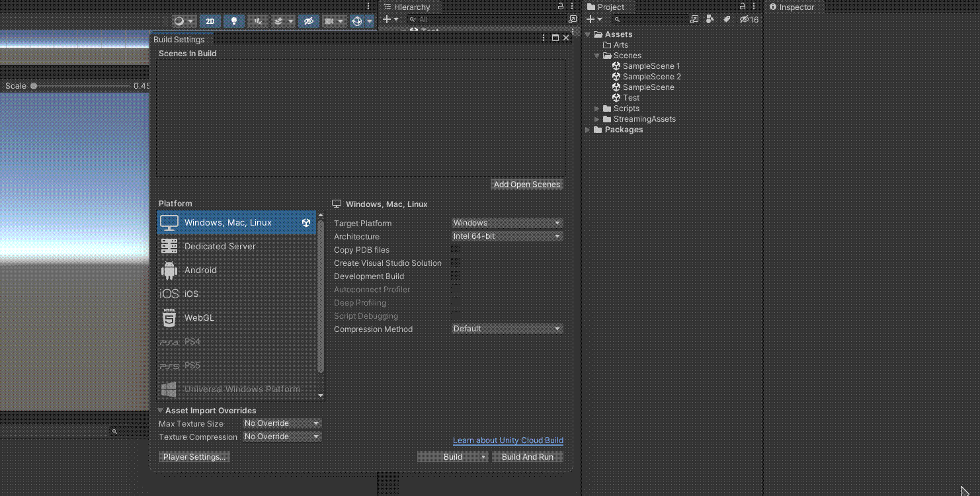This screenshot has width=980, height=496.
Task: Open the Target Platform dropdown
Action: (x=507, y=223)
